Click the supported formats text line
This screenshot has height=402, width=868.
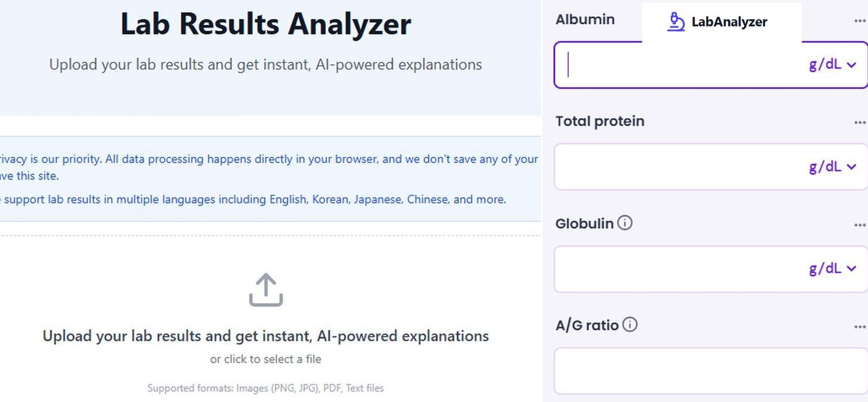(x=266, y=388)
